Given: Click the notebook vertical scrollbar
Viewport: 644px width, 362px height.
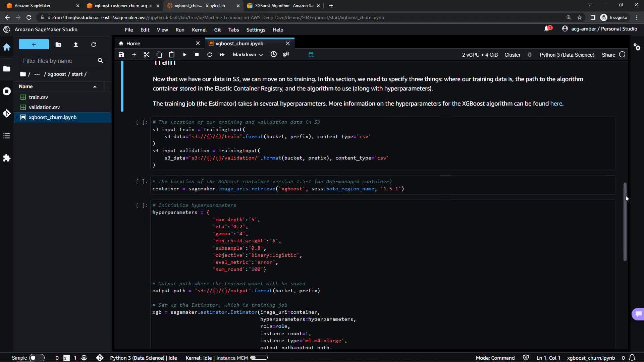Looking at the screenshot, I should 625,221.
